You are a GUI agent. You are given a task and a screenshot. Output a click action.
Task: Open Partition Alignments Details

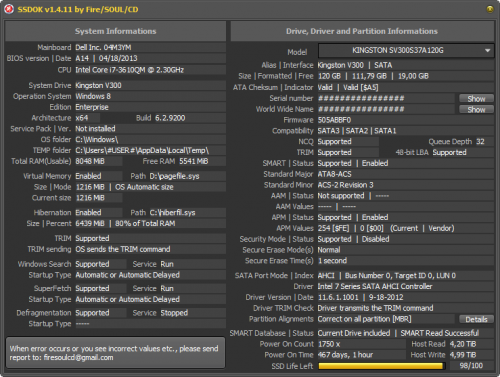pyautogui.click(x=476, y=319)
